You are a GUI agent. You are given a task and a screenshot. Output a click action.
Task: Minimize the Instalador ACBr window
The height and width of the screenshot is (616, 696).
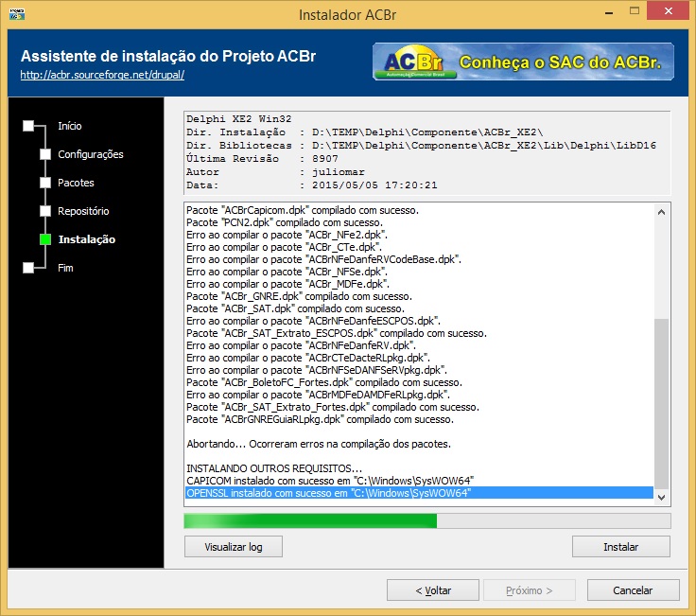click(x=609, y=12)
